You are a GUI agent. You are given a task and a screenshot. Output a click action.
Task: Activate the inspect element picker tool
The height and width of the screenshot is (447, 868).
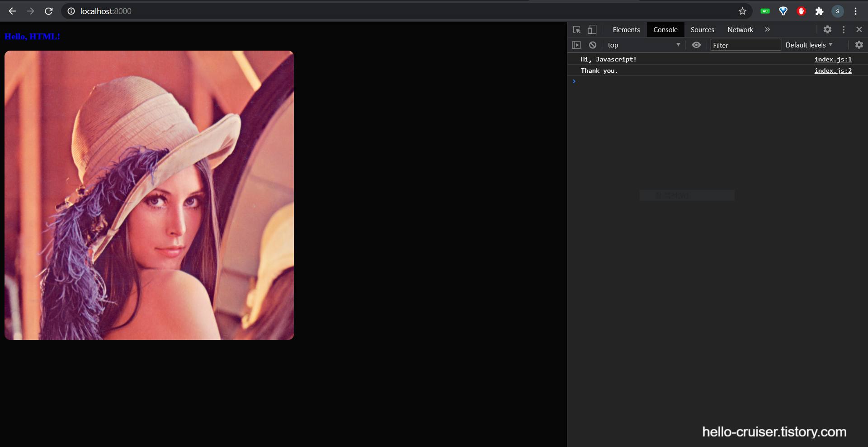tap(577, 29)
